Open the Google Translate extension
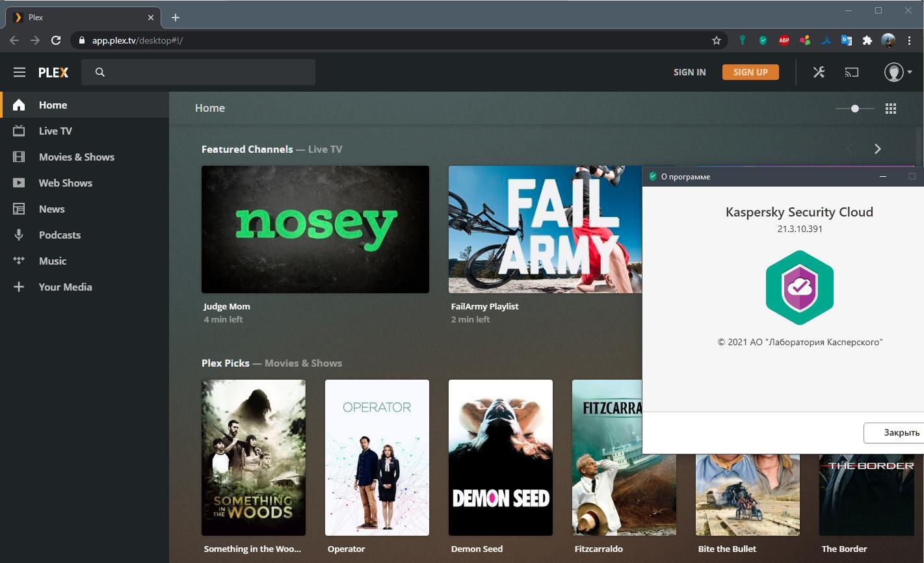The width and height of the screenshot is (924, 563). click(847, 40)
